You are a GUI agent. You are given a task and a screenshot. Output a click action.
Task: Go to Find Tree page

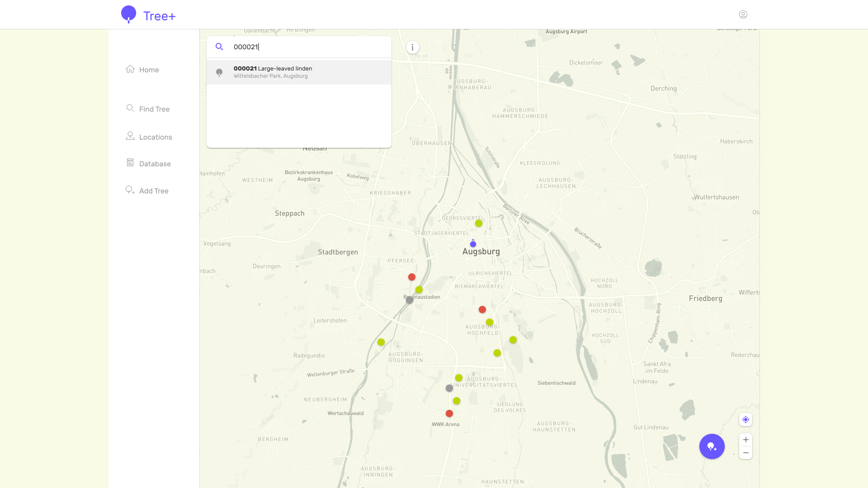148,109
